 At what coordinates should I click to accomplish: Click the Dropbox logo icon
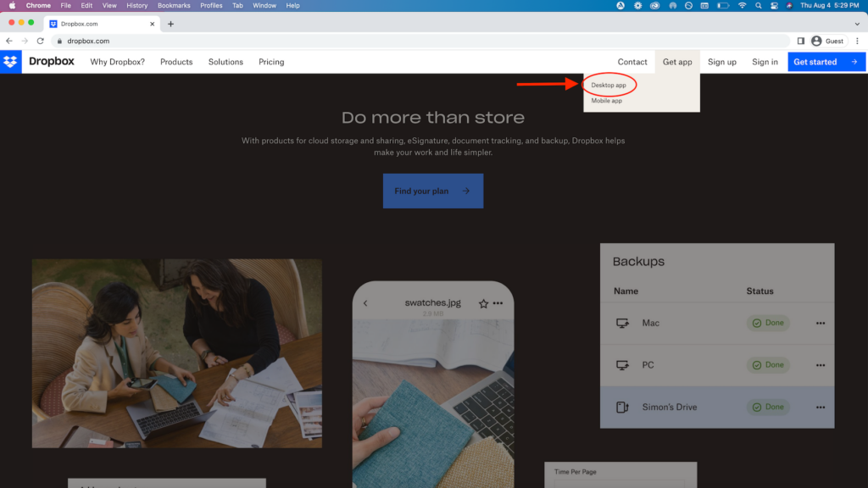10,61
